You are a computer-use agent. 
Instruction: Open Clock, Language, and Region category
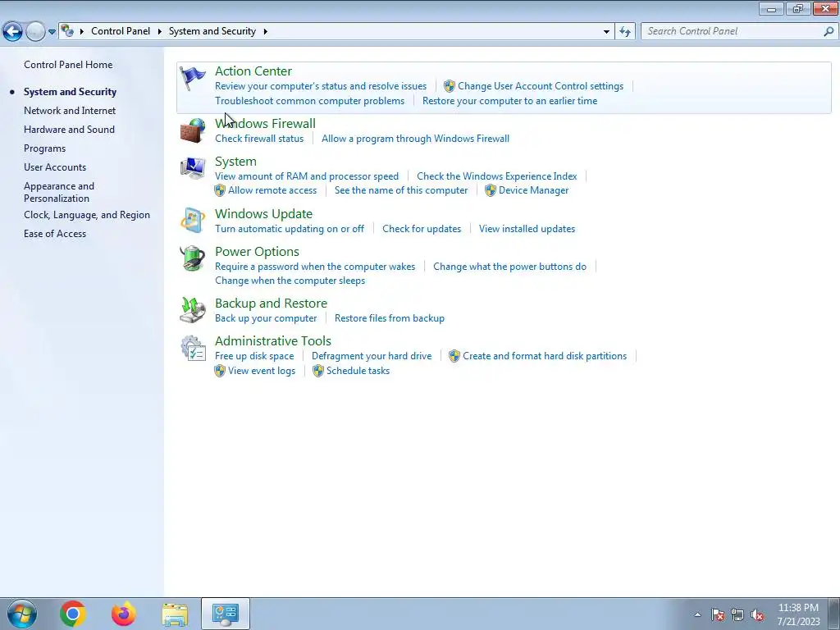[x=87, y=215]
